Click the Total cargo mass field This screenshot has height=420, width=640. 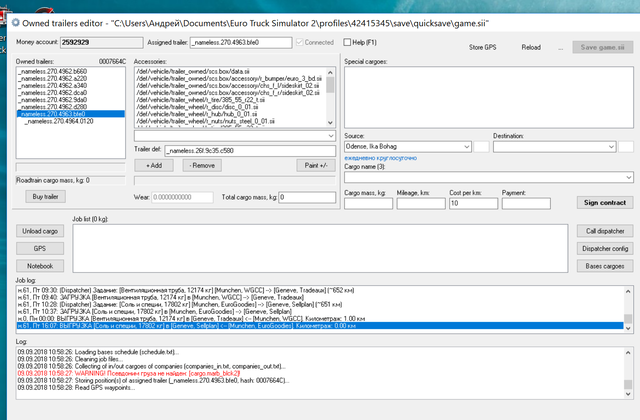click(307, 197)
